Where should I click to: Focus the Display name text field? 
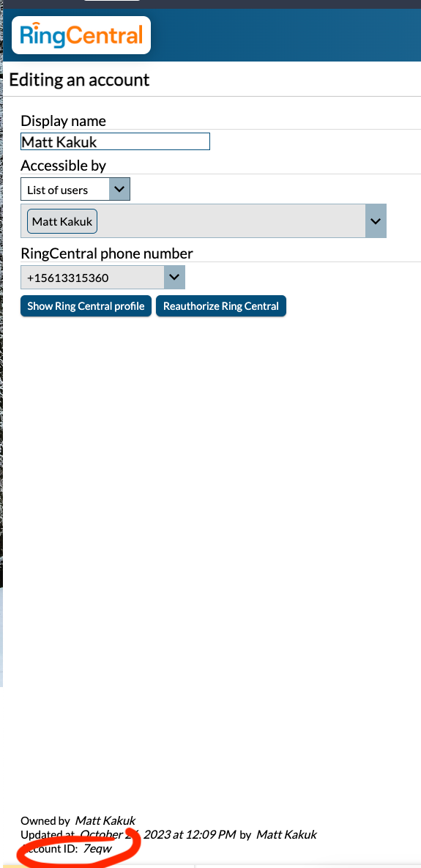click(115, 141)
